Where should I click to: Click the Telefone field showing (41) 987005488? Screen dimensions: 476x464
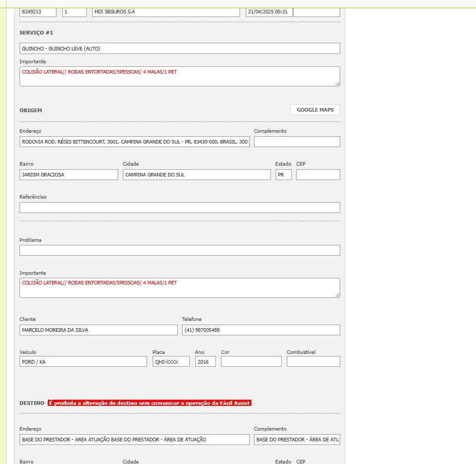pos(261,330)
